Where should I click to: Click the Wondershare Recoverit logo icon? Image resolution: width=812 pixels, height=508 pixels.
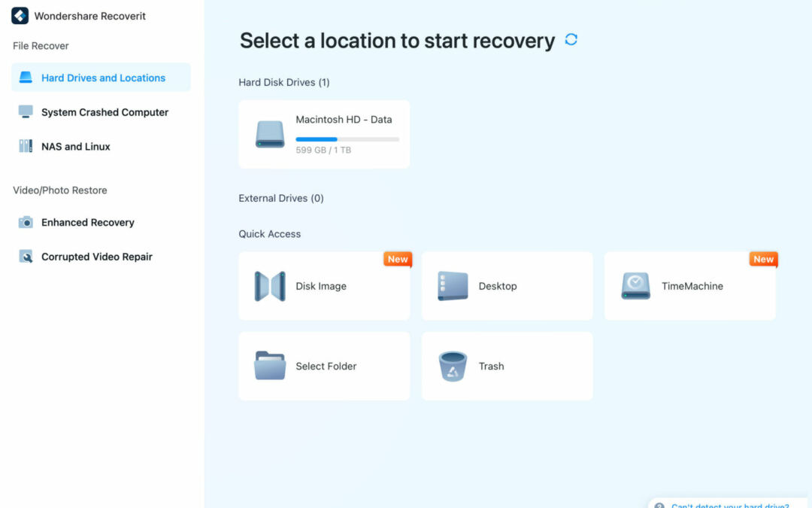pyautogui.click(x=20, y=16)
